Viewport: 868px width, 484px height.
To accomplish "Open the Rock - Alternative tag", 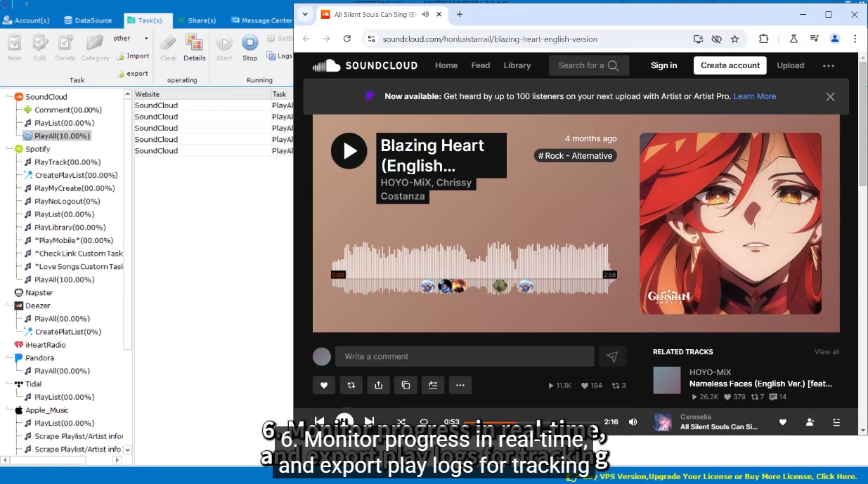I will click(576, 156).
